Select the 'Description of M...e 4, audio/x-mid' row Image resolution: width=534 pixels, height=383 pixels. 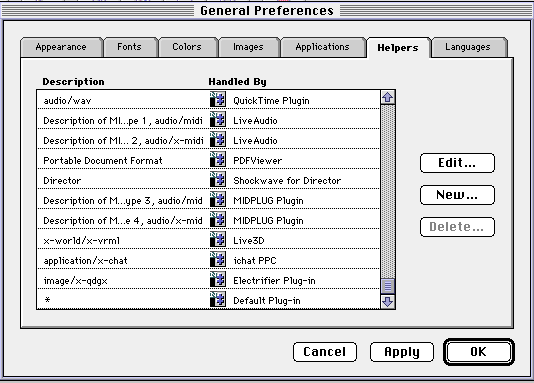(x=208, y=220)
